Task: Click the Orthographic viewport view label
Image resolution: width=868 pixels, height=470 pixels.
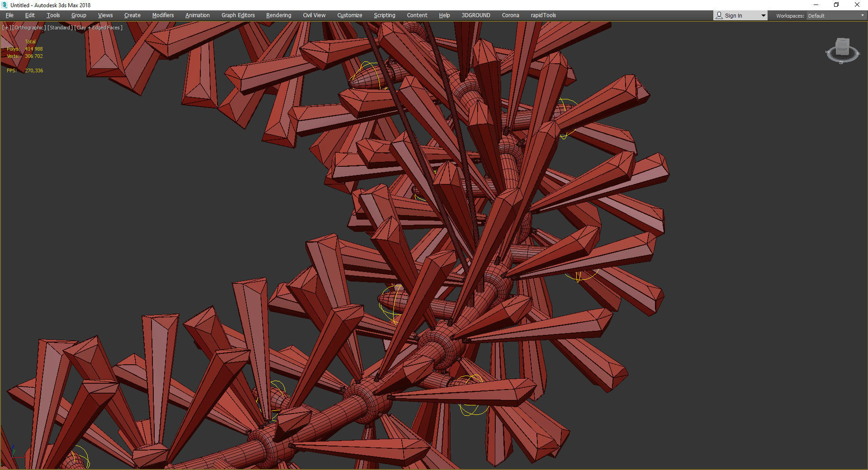Action: 29,28
